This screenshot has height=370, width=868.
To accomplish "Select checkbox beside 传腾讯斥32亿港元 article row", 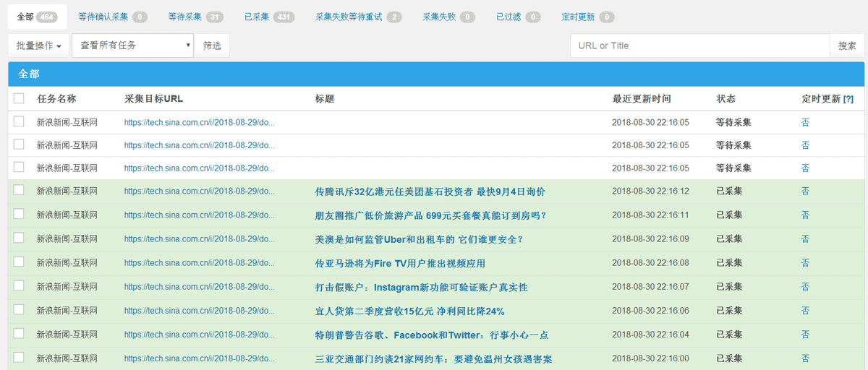I will point(19,191).
